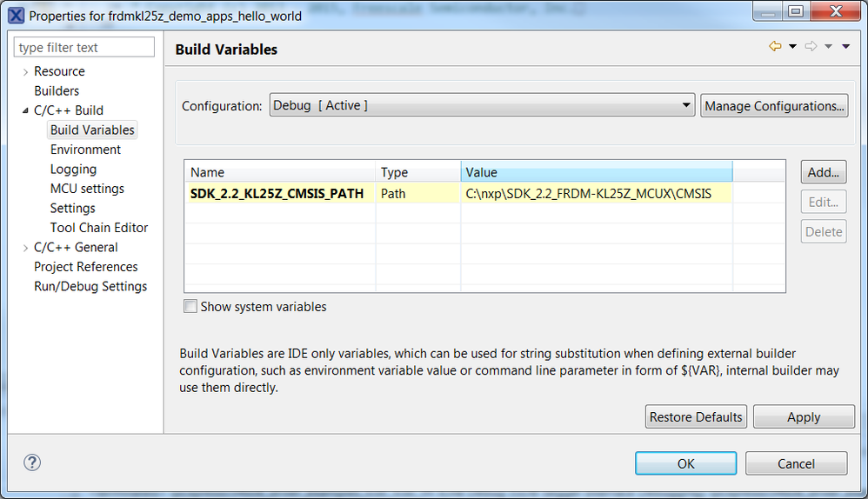Select Project References in the tree
The width and height of the screenshot is (868, 499).
(x=86, y=267)
